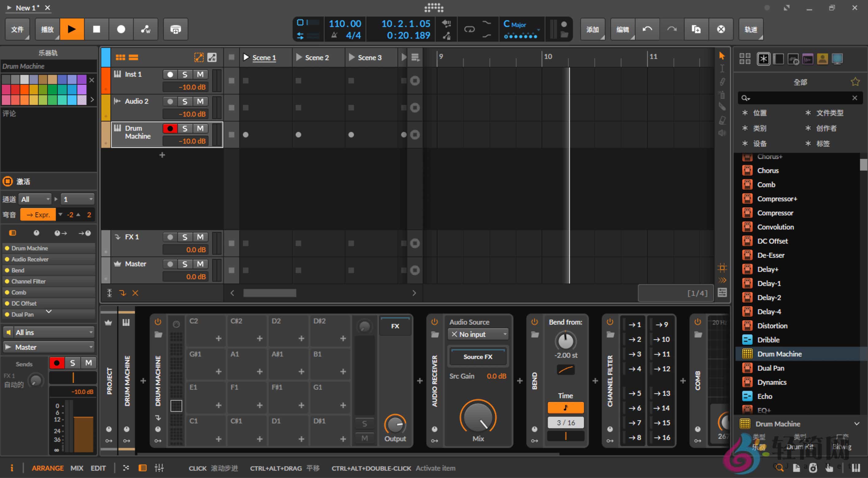This screenshot has height=478, width=868.
Task: Disarm recording on the Drum Machine track
Action: coord(170,128)
